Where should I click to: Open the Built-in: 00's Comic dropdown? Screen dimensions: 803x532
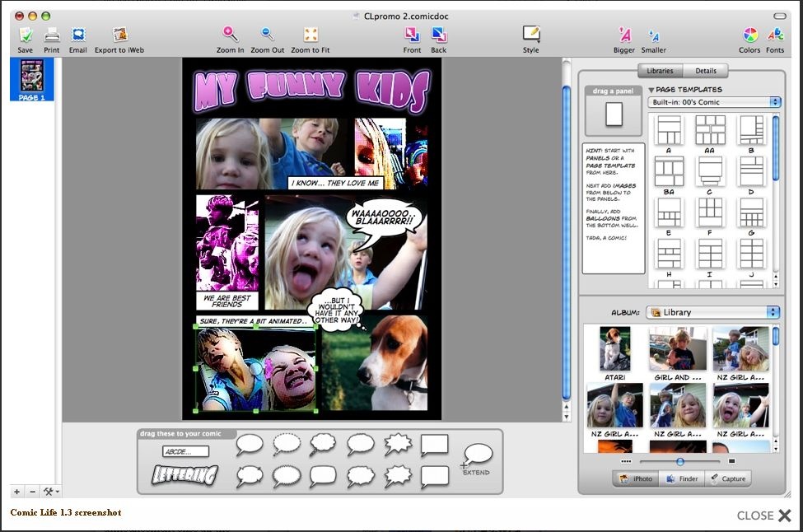click(713, 102)
